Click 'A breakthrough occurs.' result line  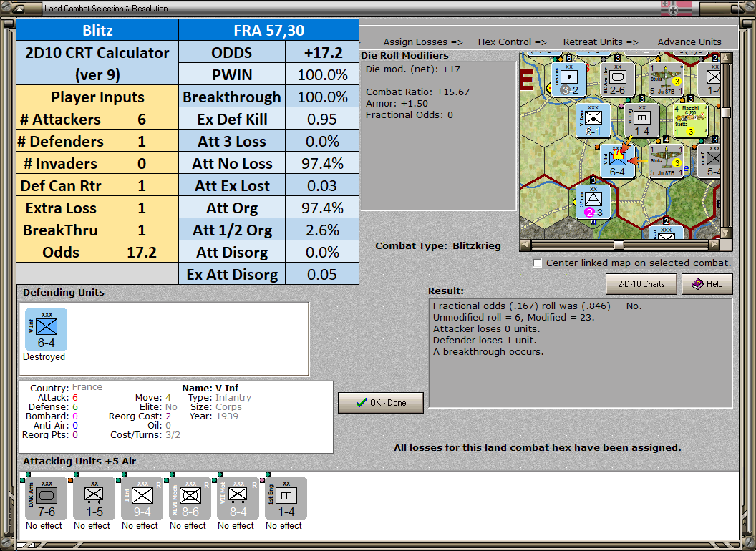click(x=488, y=352)
